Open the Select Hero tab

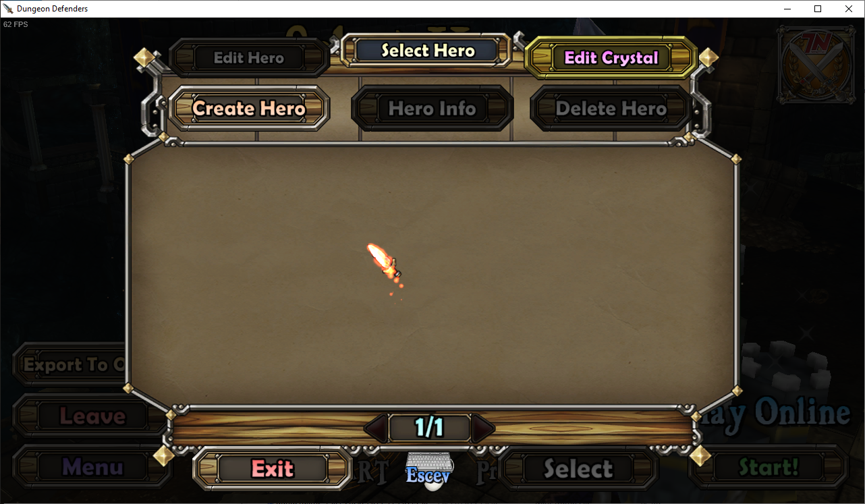[x=428, y=51]
